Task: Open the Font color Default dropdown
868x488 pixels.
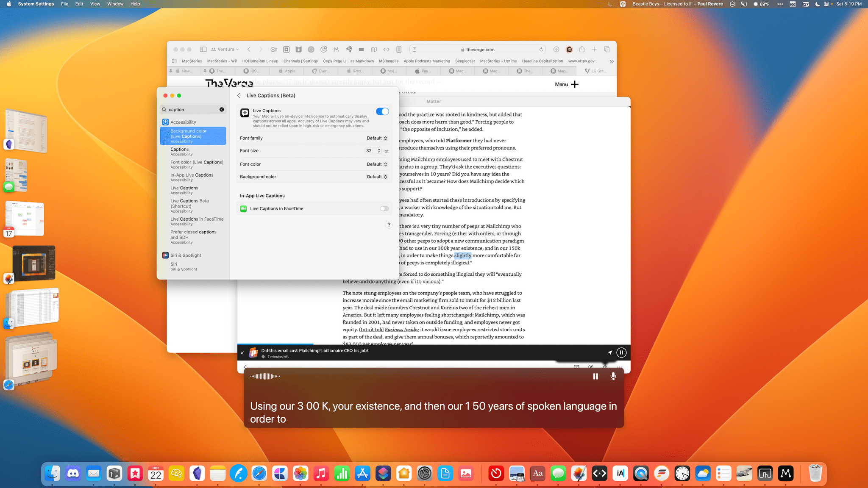Action: (x=377, y=164)
